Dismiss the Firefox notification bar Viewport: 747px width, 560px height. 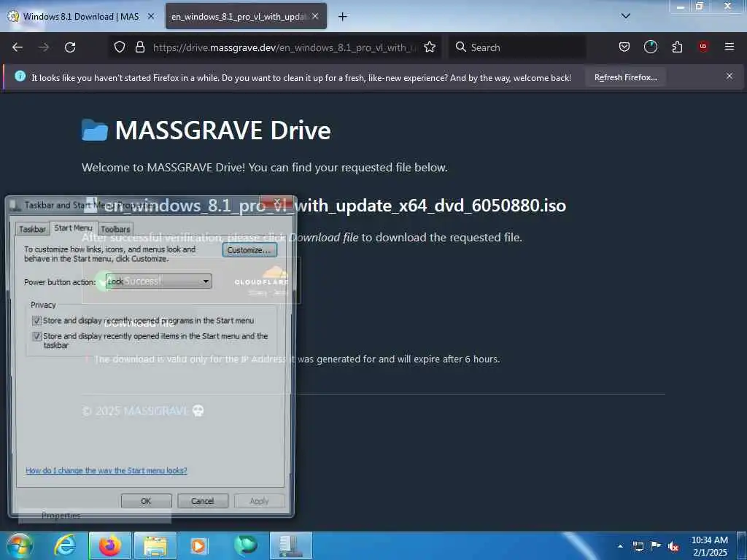(x=729, y=76)
